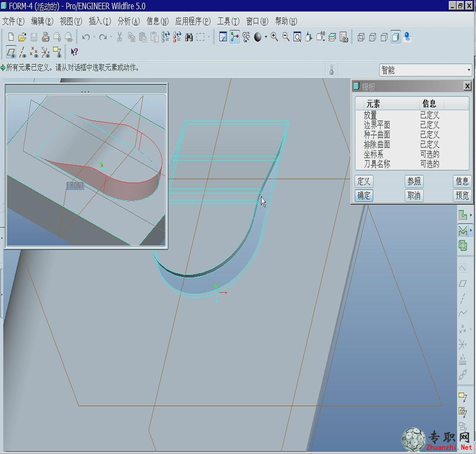Toggle the Spin Center icon
Image resolution: width=476 pixels, height=454 pixels.
[x=235, y=37]
